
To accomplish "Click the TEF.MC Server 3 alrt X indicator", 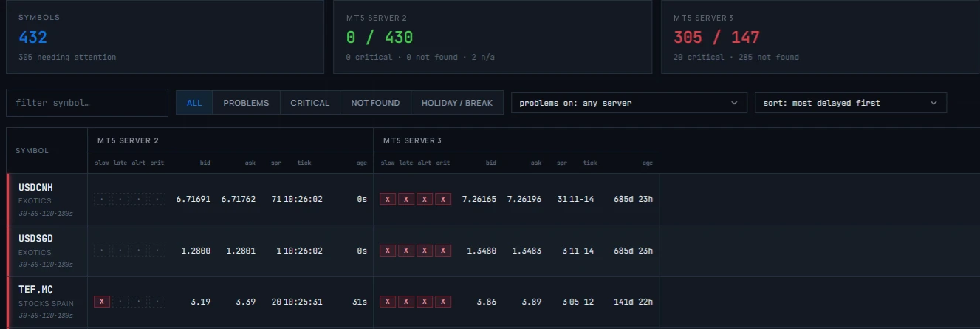I will click(424, 302).
